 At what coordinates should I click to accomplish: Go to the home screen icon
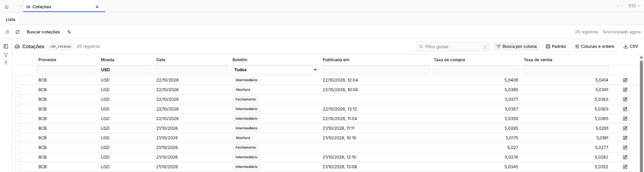click(x=6, y=7)
